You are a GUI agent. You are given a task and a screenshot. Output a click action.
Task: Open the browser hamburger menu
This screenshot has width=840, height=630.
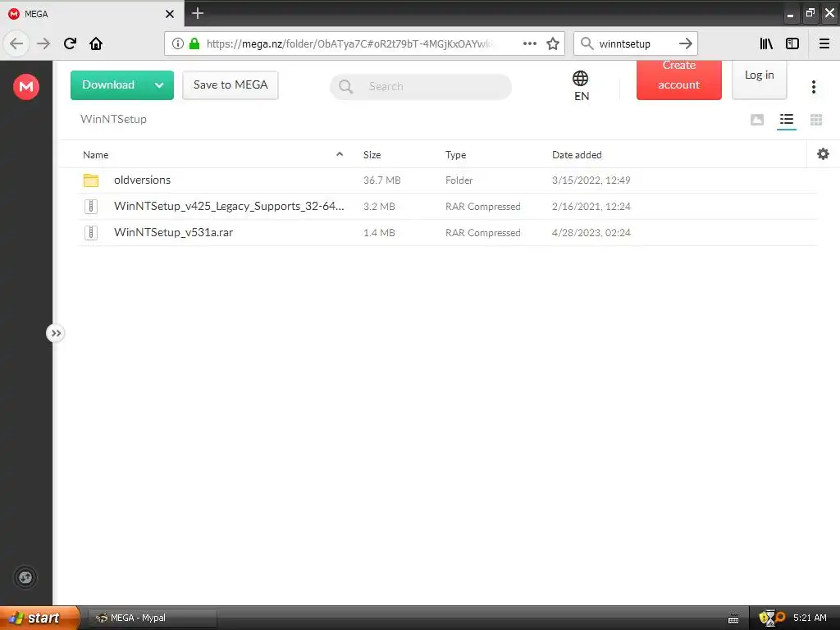824,43
